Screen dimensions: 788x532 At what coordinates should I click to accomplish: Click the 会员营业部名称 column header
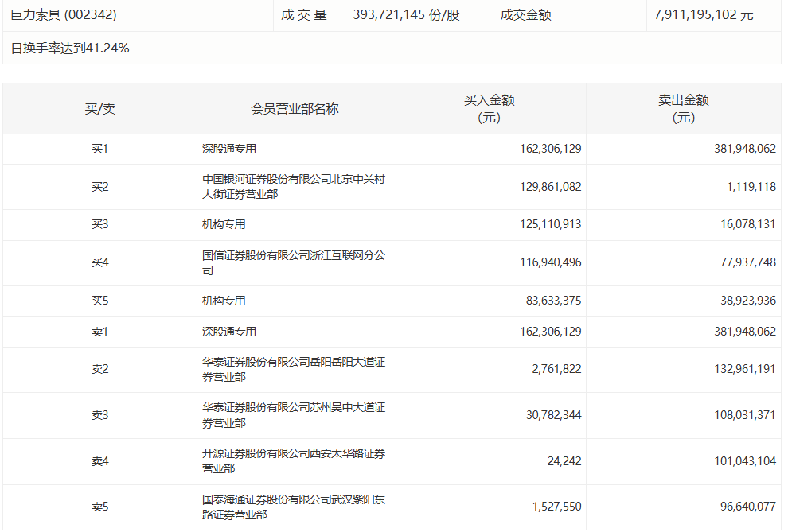295,109
